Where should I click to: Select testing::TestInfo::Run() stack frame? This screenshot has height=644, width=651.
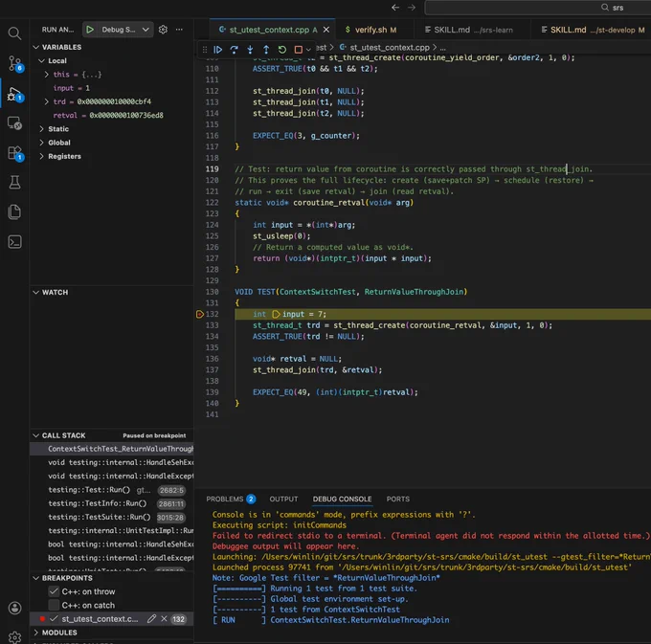tap(112, 503)
